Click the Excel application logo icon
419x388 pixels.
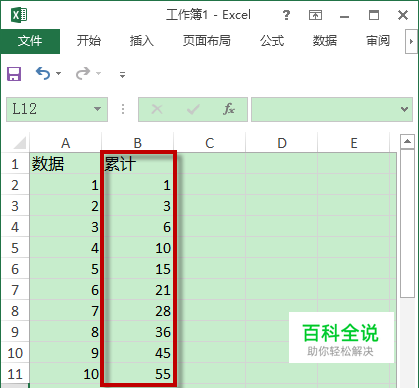[x=19, y=15]
